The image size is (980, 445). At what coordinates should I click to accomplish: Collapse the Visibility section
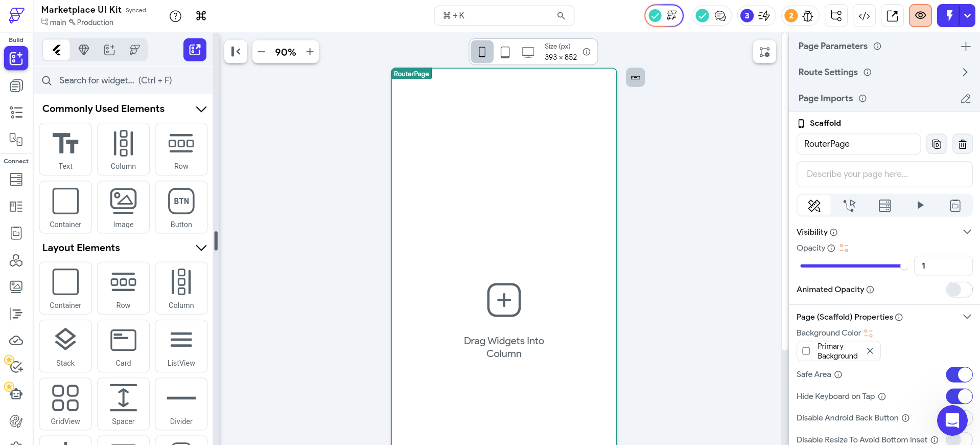coord(967,232)
